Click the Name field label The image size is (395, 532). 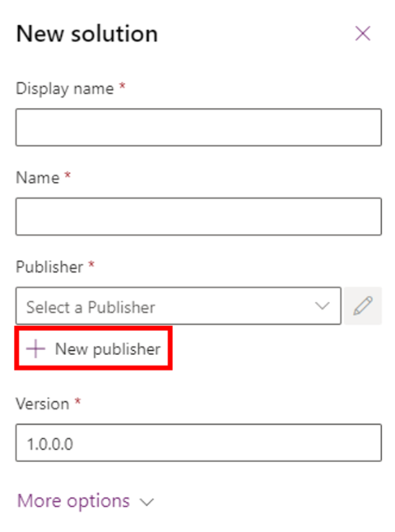point(38,178)
